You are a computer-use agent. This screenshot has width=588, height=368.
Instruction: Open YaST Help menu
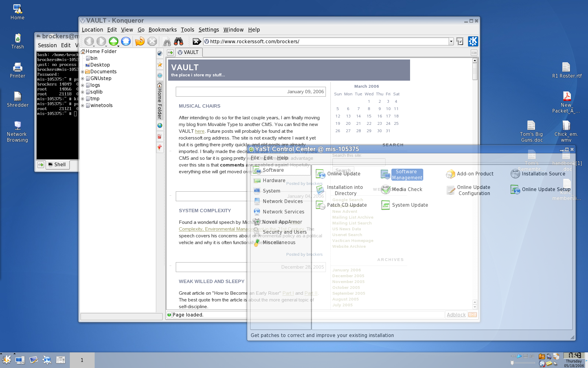pyautogui.click(x=283, y=158)
